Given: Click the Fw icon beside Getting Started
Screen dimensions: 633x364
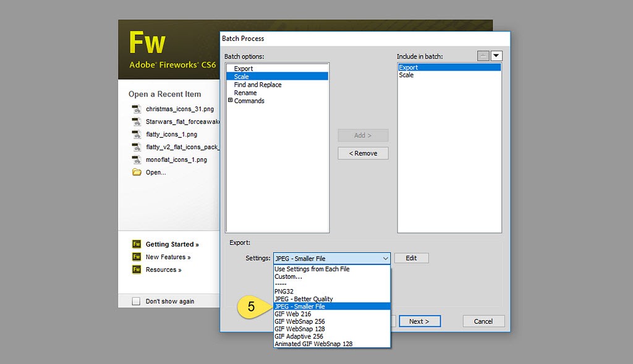Looking at the screenshot, I should pyautogui.click(x=137, y=244).
